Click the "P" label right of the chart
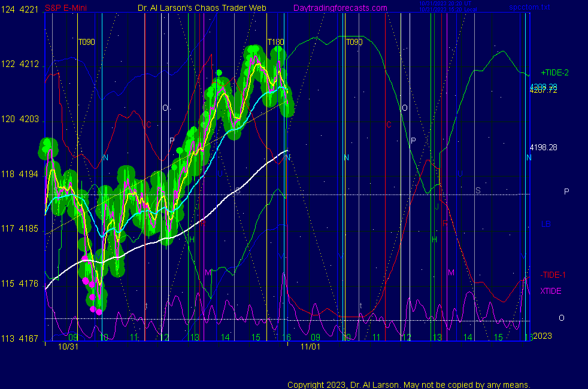588x389 pixels. [566, 192]
